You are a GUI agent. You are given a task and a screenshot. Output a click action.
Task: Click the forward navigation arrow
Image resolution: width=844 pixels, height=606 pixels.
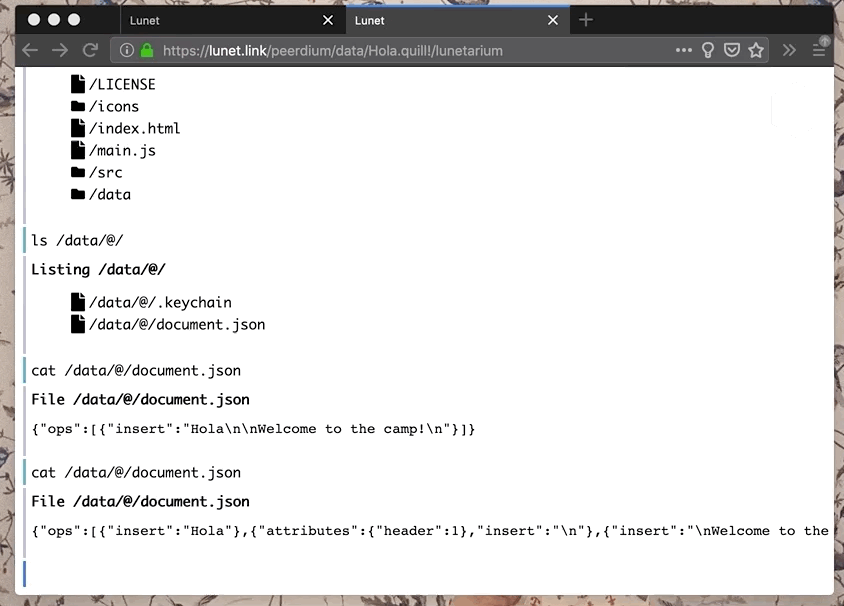(x=60, y=50)
